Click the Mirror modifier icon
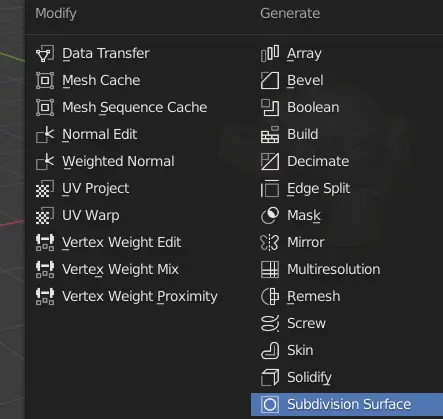Viewport: 443px width, 419px height. click(270, 242)
